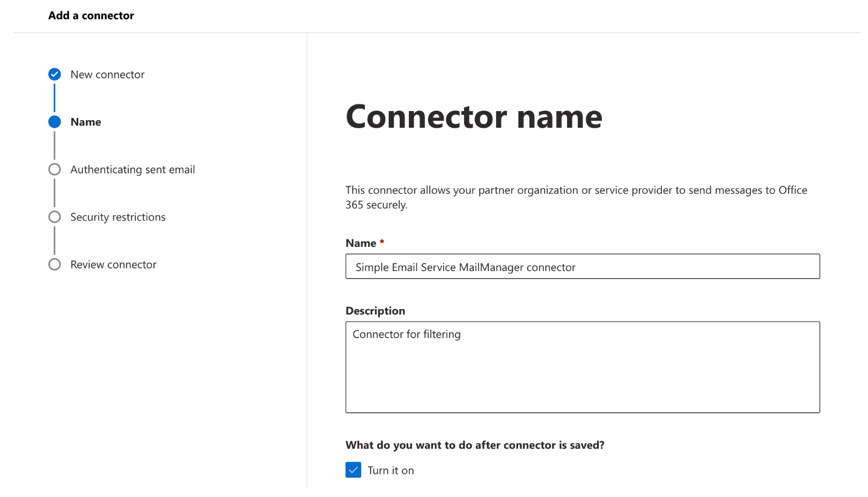Click the Review connector step circle
The image size is (868, 497).
[x=54, y=264]
